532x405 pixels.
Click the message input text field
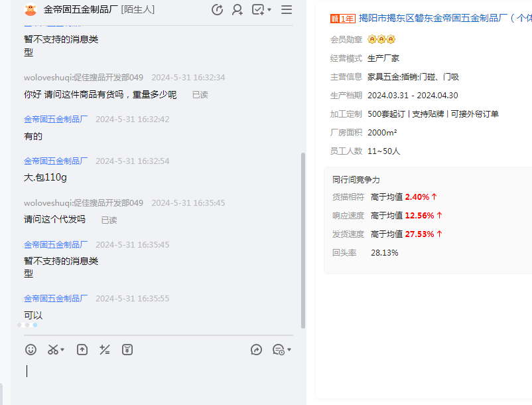159,378
